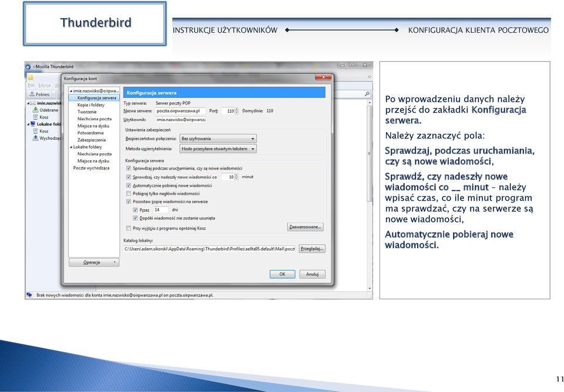The width and height of the screenshot is (564, 392).
Task: Click the main window vertical scrollbar
Action: 370,154
